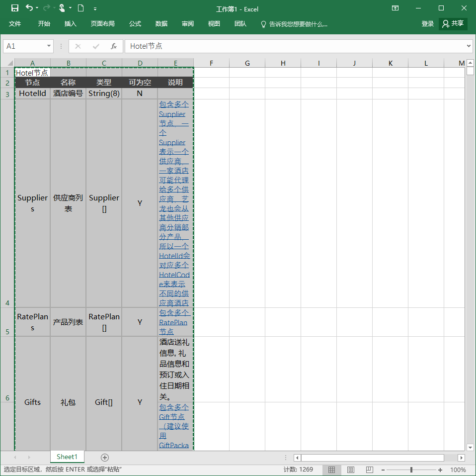Select row 3 header

tap(7, 94)
